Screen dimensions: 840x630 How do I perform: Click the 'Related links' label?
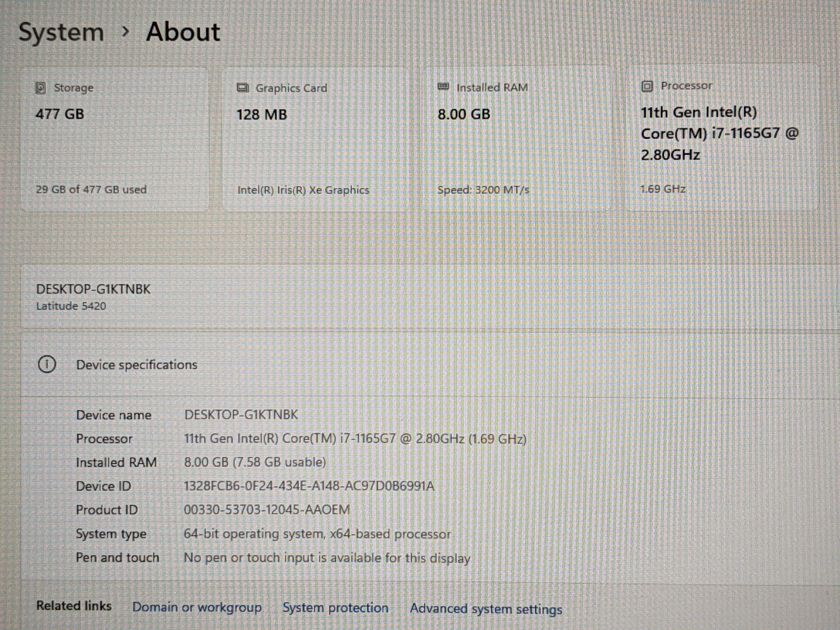(x=74, y=606)
